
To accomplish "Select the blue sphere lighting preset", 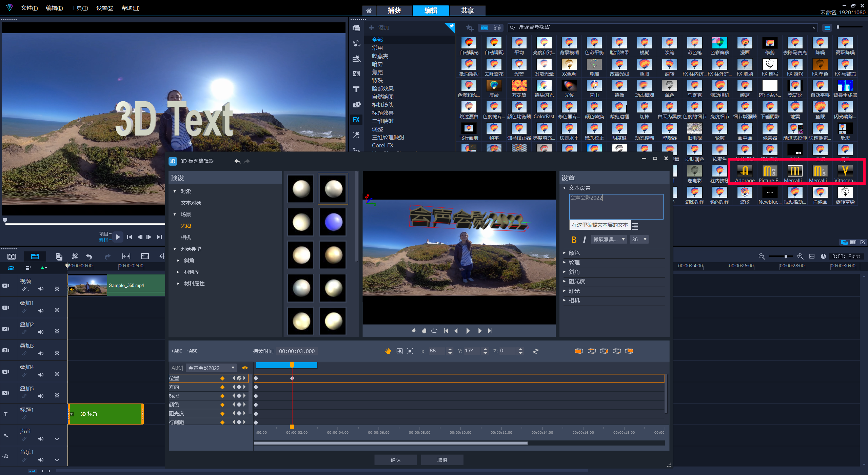I will tap(333, 222).
